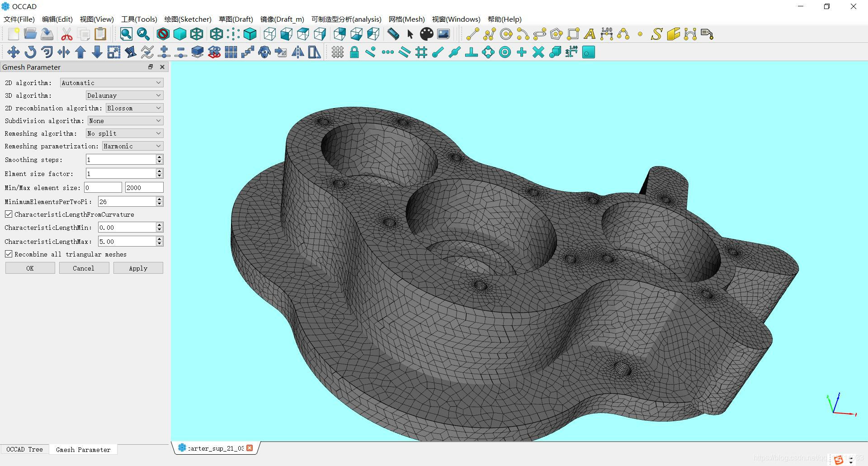
Task: Expand the 3D algorithm Delaunay dropdown
Action: (124, 95)
